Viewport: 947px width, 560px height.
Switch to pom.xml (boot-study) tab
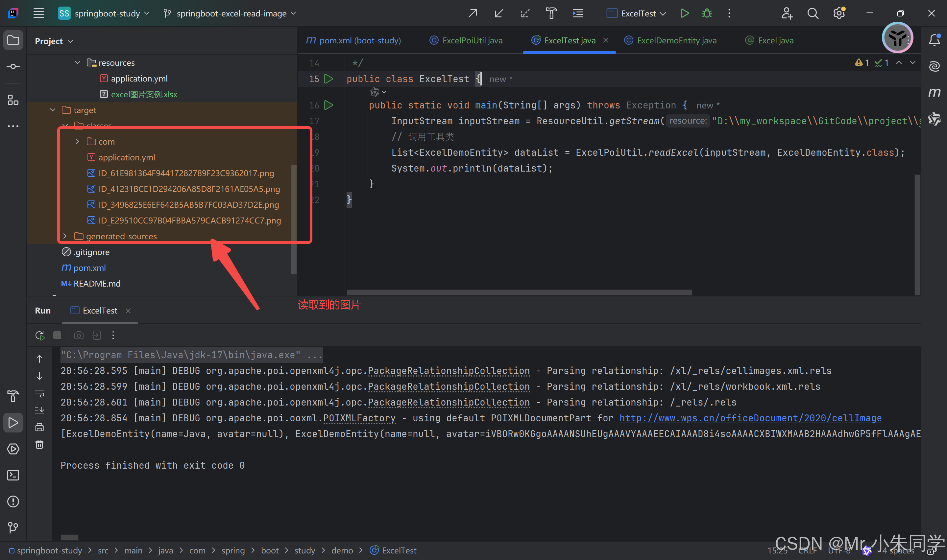pyautogui.click(x=353, y=40)
